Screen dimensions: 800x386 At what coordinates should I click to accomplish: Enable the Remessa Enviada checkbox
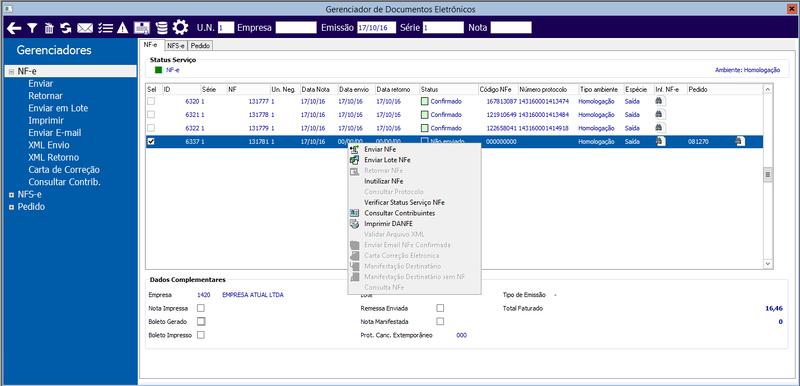[x=440, y=308]
